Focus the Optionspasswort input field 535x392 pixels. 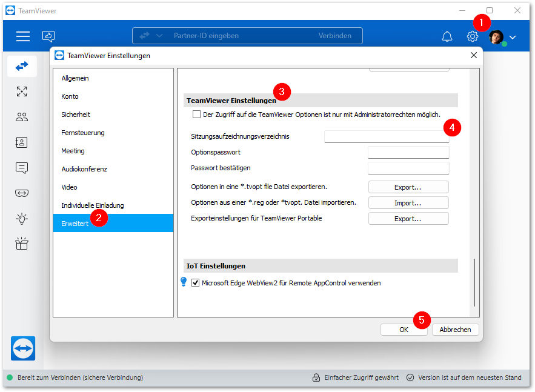[x=408, y=152]
